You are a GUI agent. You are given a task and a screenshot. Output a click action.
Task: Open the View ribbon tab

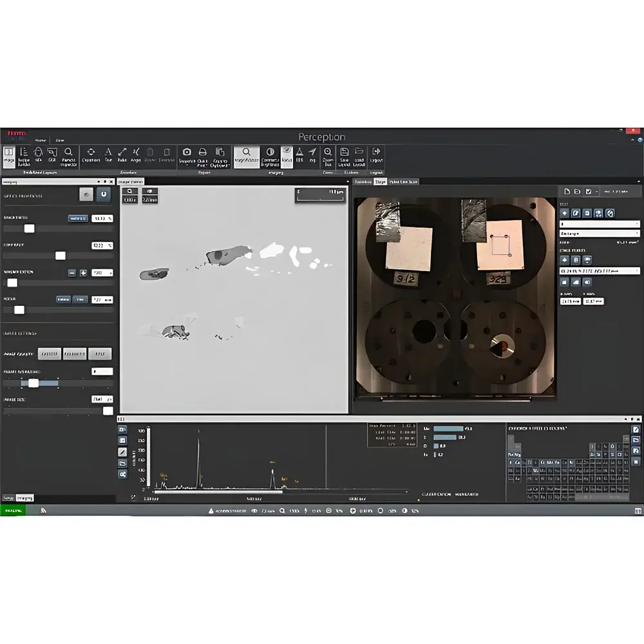pyautogui.click(x=60, y=140)
